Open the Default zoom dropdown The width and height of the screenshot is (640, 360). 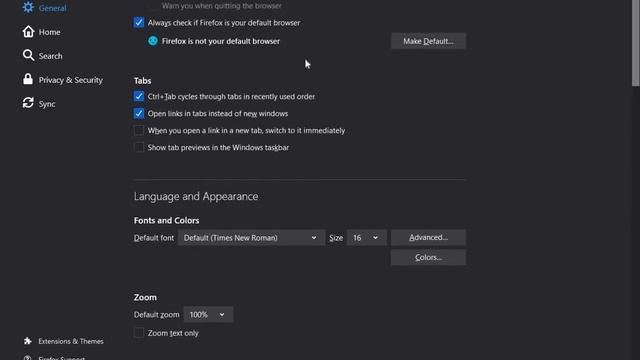pos(208,314)
